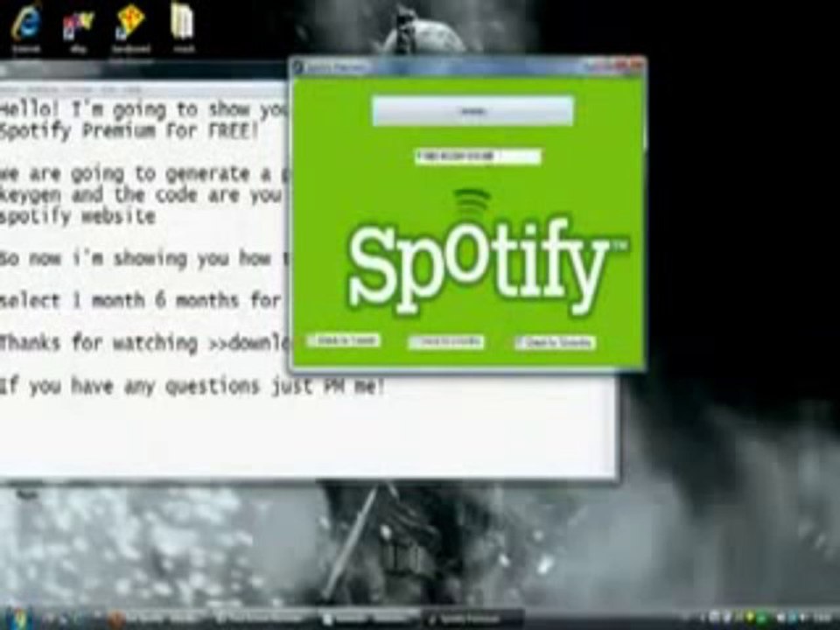Click the Spotify logo in the keygen window
Image resolution: width=840 pixels, height=630 pixels.
(x=486, y=254)
